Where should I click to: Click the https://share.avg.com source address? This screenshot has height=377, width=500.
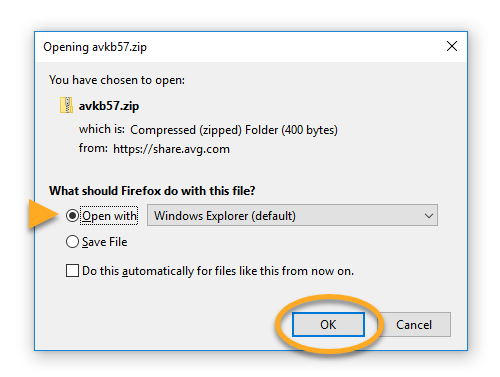[171, 149]
